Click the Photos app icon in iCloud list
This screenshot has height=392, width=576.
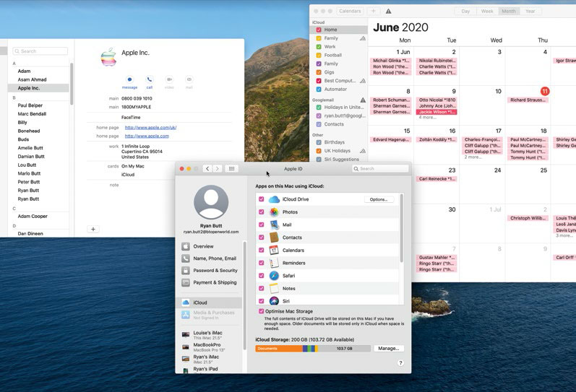(x=274, y=212)
